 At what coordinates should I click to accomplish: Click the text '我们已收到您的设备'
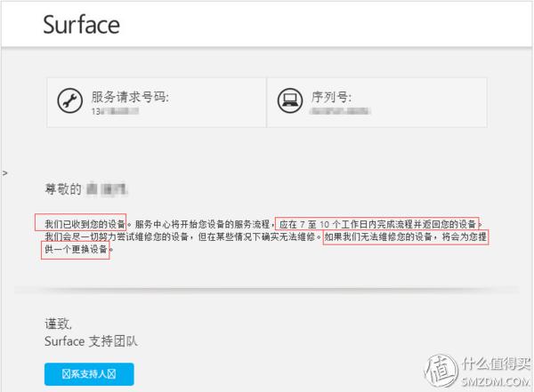point(85,224)
